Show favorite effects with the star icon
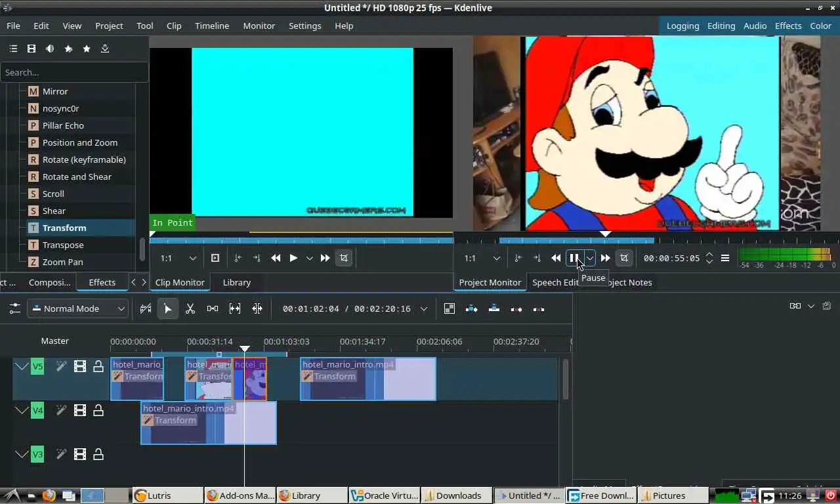This screenshot has height=504, width=840. coord(87,49)
